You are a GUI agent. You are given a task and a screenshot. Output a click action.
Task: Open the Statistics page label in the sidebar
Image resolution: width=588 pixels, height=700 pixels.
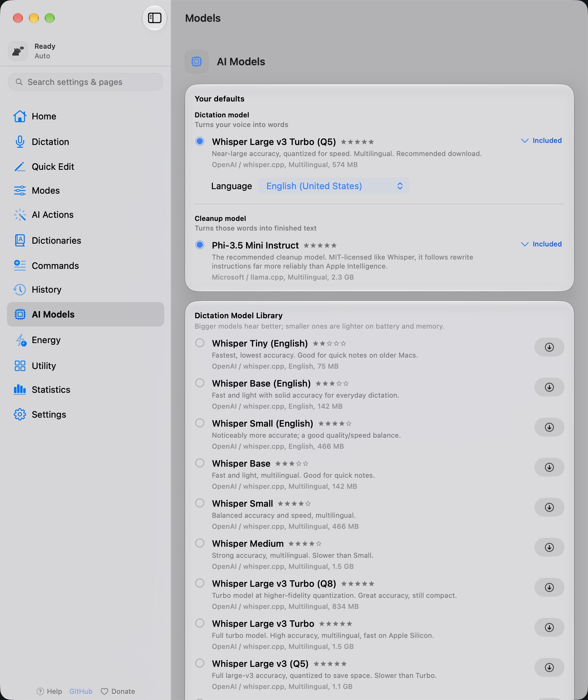tap(51, 390)
